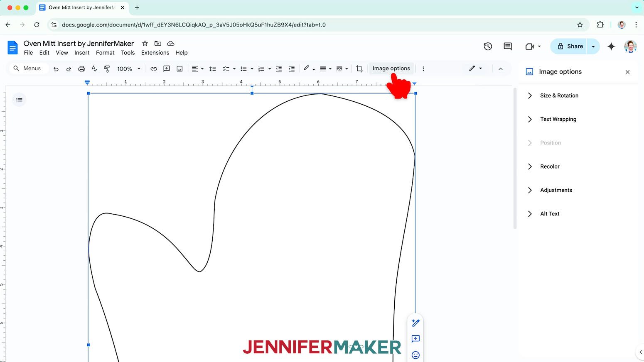Viewport: 644px width, 362px height.
Task: Select the Crop image tool
Action: click(x=359, y=69)
